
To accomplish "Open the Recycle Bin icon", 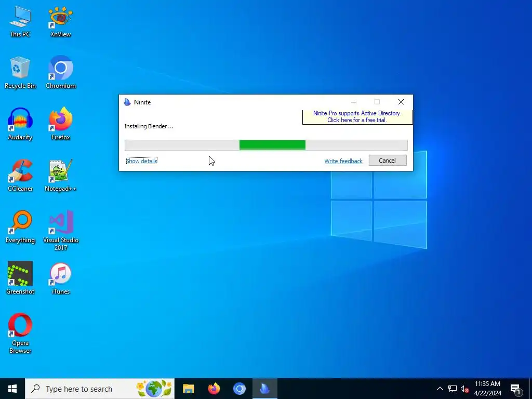I will pos(20,73).
